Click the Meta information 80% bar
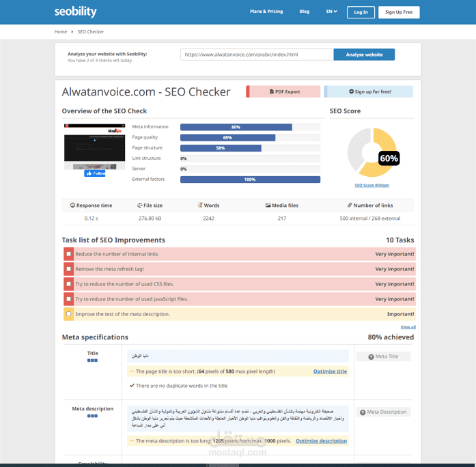The image size is (476, 467). pos(250,127)
